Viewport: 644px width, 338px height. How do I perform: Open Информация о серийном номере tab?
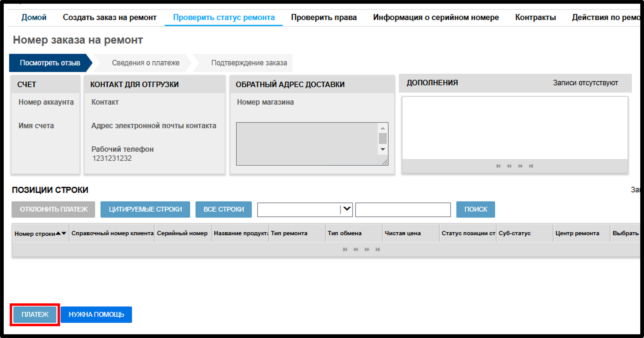[x=436, y=17]
